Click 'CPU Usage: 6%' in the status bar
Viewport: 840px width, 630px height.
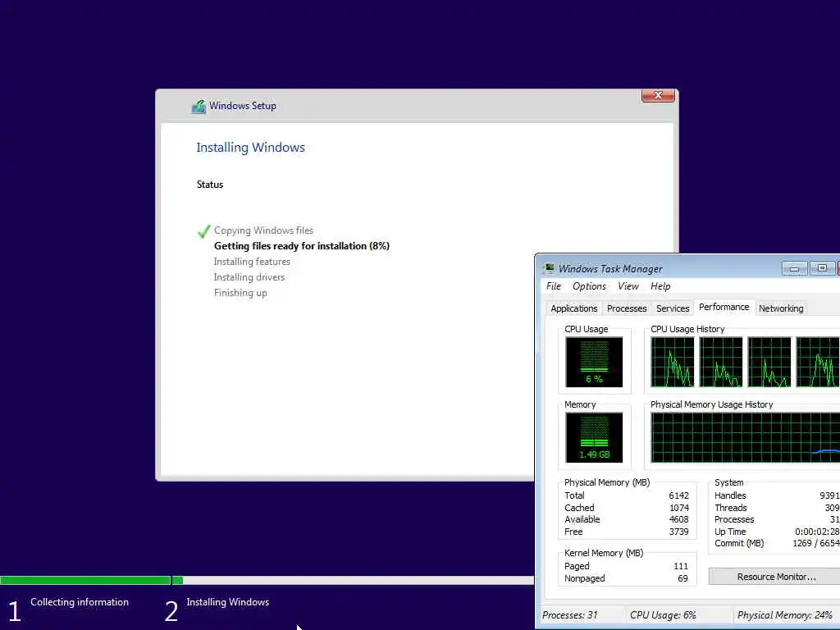click(x=663, y=615)
